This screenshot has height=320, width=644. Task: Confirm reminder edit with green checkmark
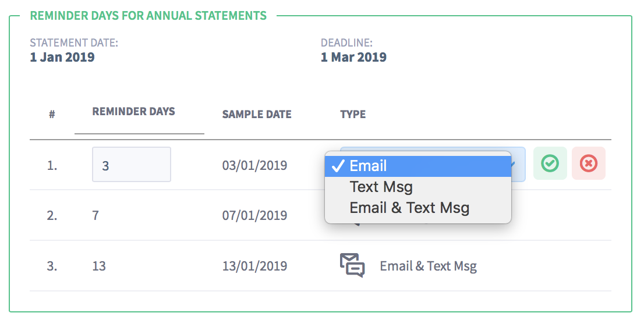coord(550,163)
